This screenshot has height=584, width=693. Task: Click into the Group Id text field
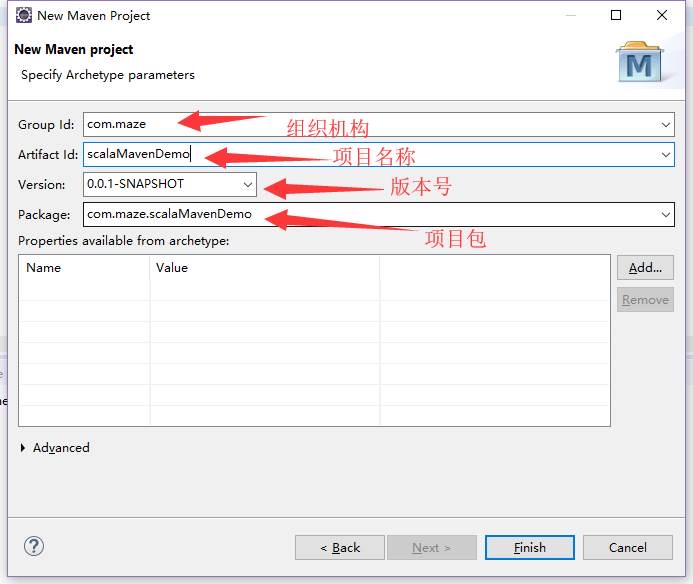[370, 125]
